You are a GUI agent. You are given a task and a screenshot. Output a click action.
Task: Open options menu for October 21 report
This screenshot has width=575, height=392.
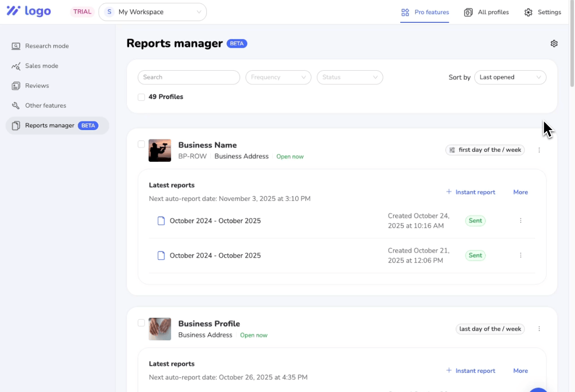521,255
